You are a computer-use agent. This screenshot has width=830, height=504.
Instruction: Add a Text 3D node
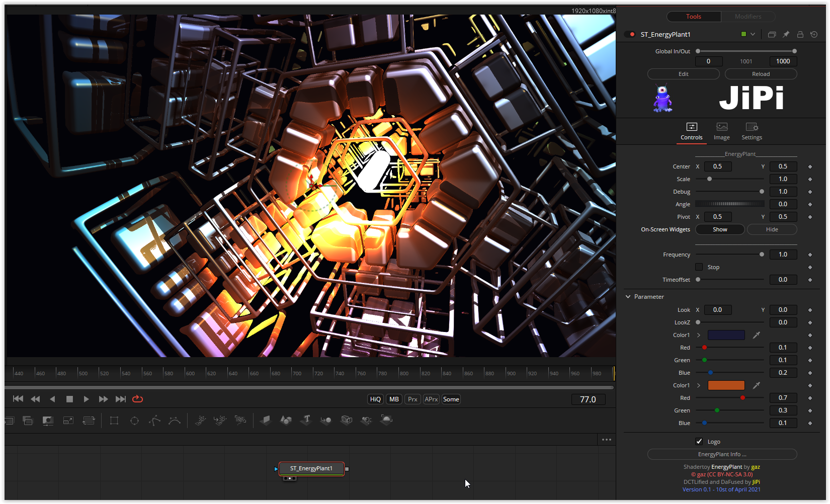(306, 420)
